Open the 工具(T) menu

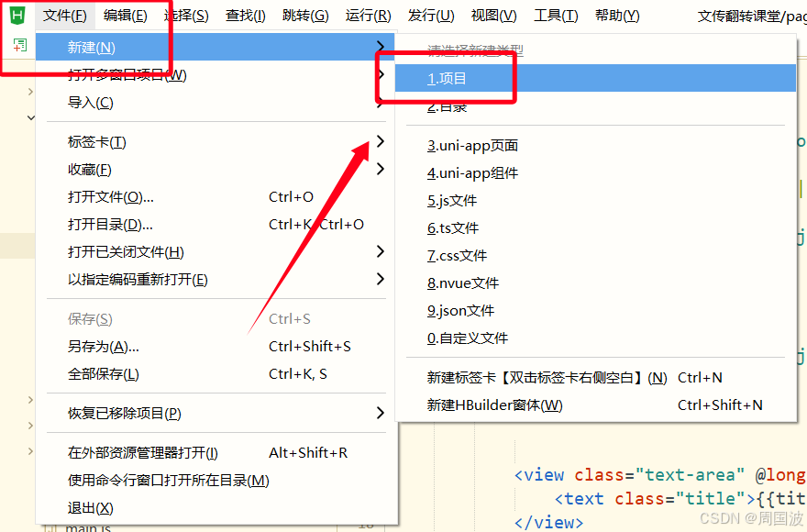(x=556, y=16)
